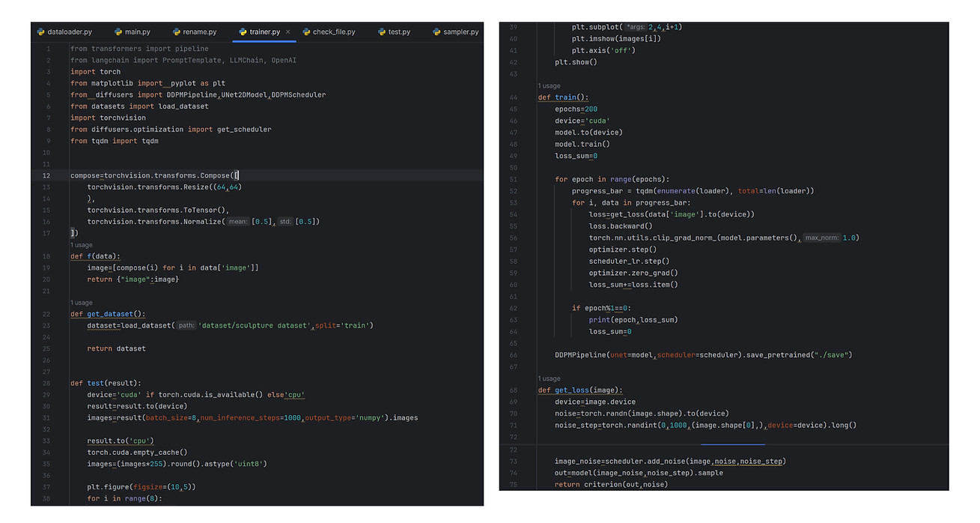Click the 'plt.show()' line

coord(576,62)
